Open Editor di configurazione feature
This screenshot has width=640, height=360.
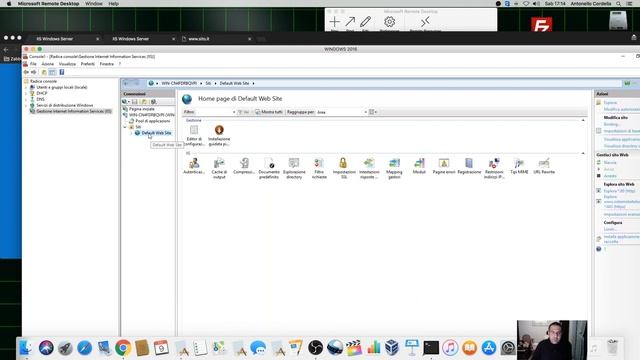coord(194,136)
